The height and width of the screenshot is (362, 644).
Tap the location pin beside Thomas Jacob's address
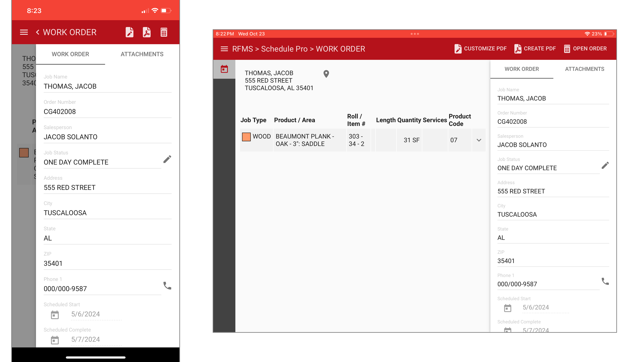pyautogui.click(x=326, y=74)
